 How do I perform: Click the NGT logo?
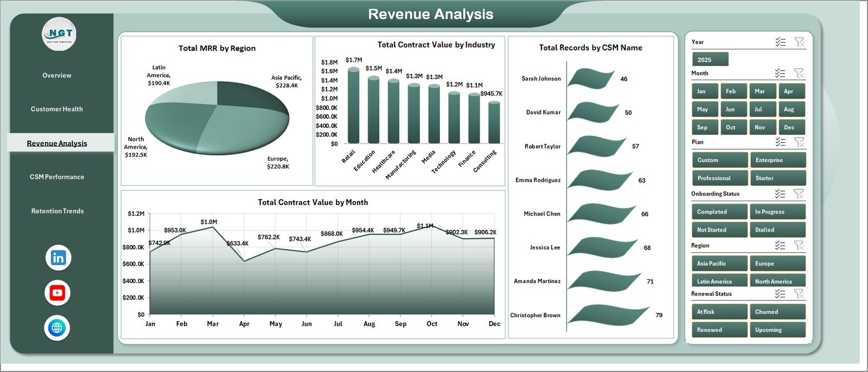point(59,34)
